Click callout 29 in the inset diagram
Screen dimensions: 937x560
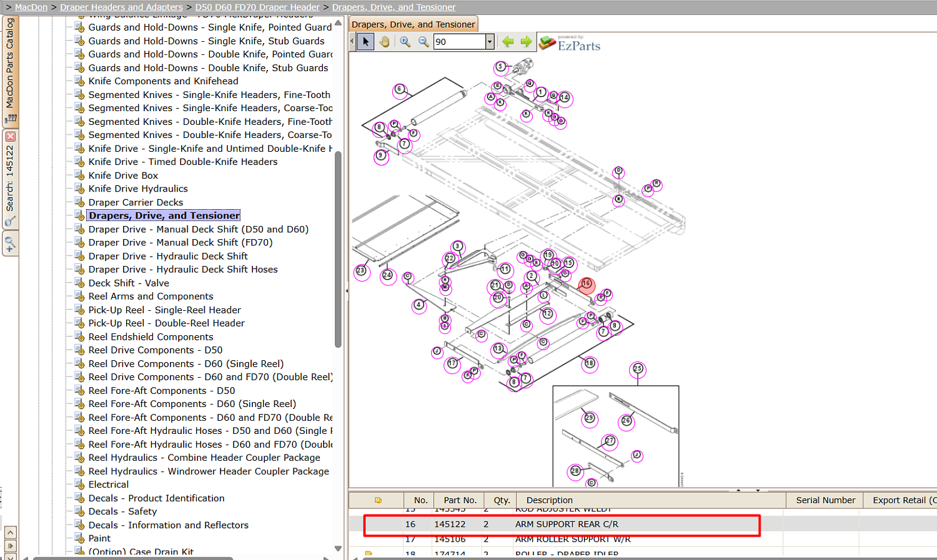(589, 418)
